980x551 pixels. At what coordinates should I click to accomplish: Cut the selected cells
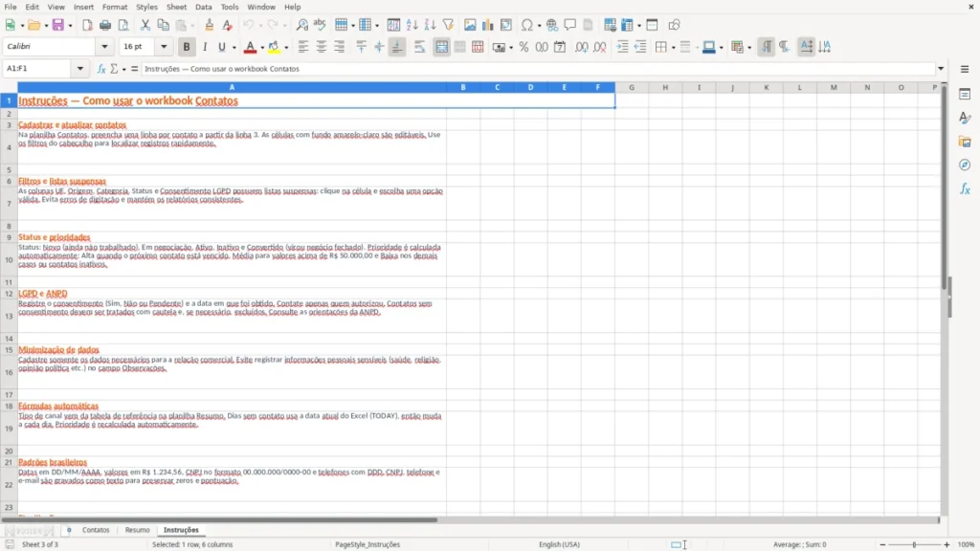click(x=145, y=25)
